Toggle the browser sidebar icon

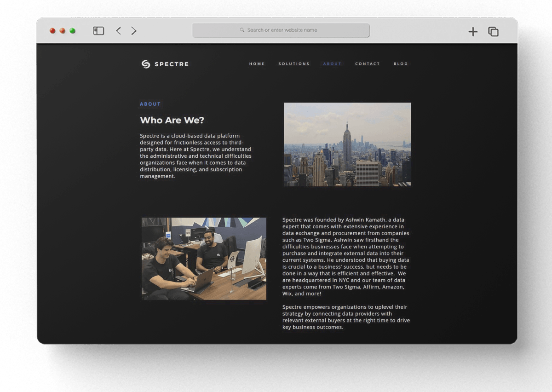(98, 31)
